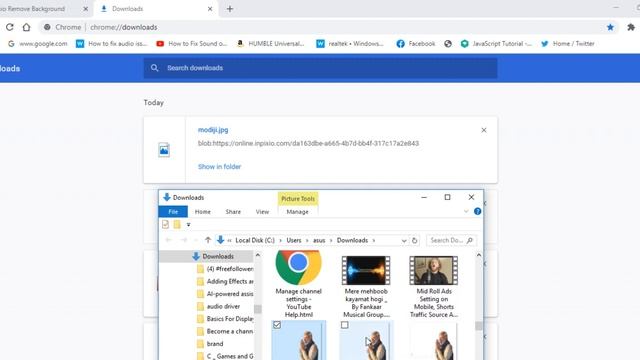The height and width of the screenshot is (360, 640).
Task: Open Customize Quick Access Toolbar dropdown
Action: tap(188, 225)
